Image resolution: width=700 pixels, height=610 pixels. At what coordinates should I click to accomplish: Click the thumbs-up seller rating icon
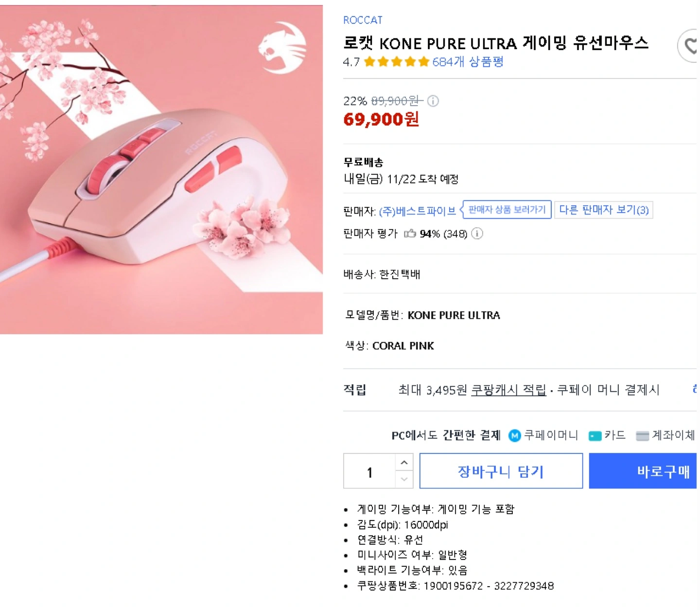(x=410, y=234)
